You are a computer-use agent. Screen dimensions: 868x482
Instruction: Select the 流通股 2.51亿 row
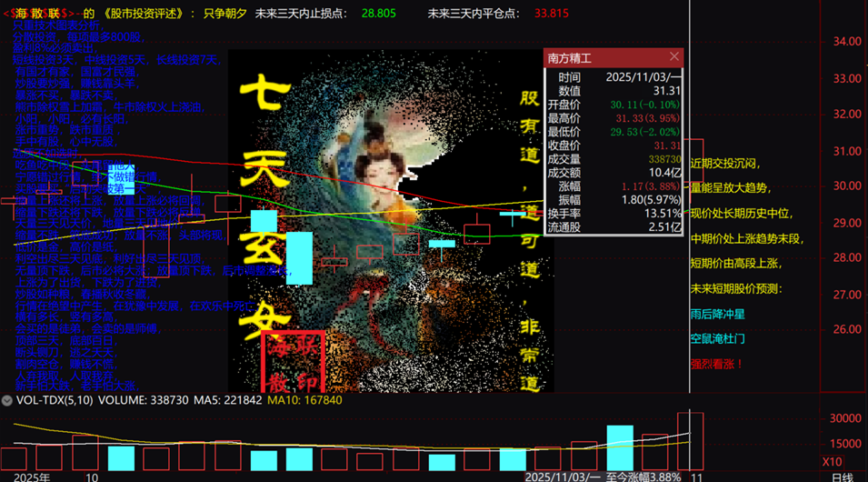[614, 227]
